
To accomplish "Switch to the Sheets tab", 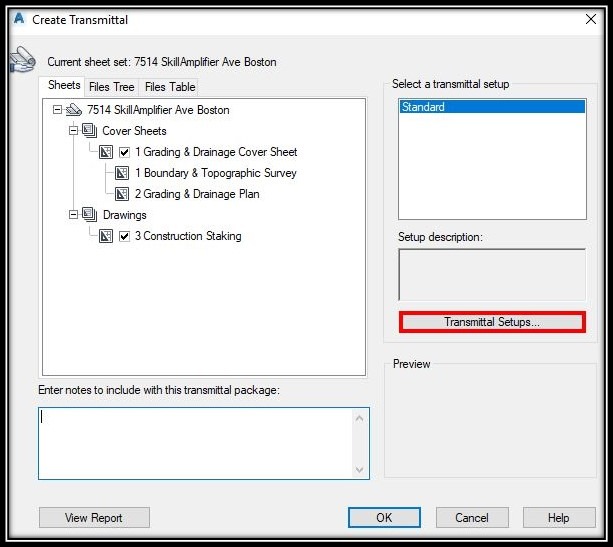I will (64, 85).
